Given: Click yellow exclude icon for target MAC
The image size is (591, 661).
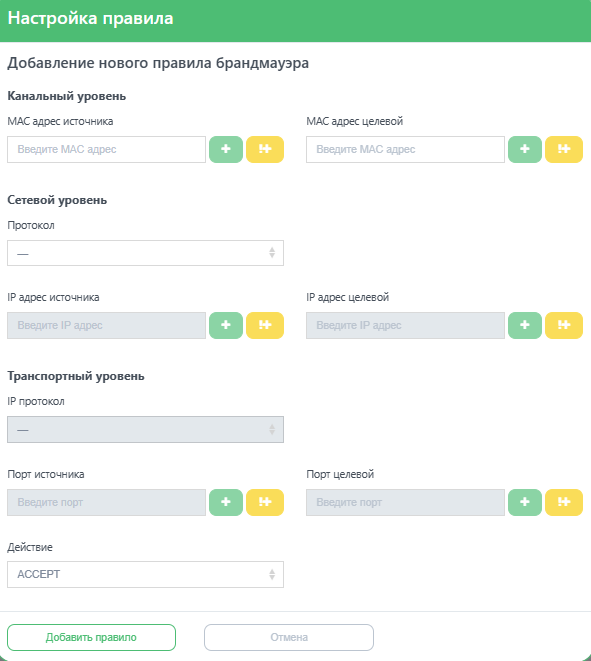Looking at the screenshot, I should (564, 149).
